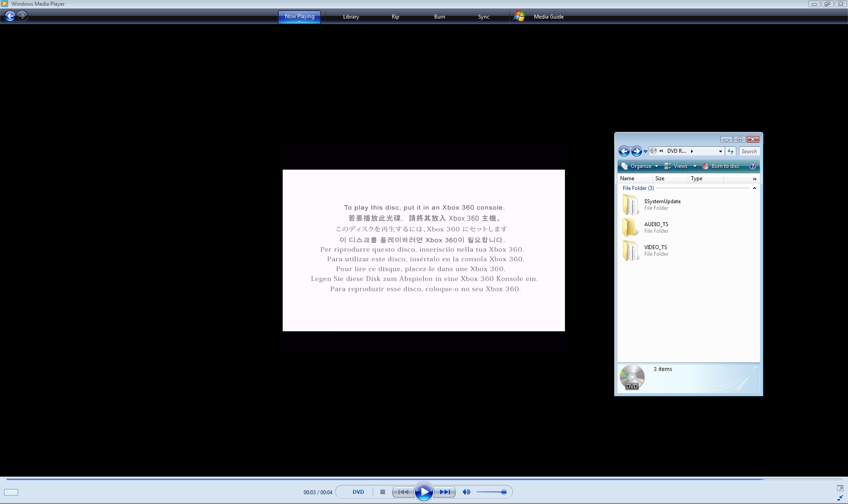Select the VIDEO_TS folder
Screen dimensions: 848x504
655,247
